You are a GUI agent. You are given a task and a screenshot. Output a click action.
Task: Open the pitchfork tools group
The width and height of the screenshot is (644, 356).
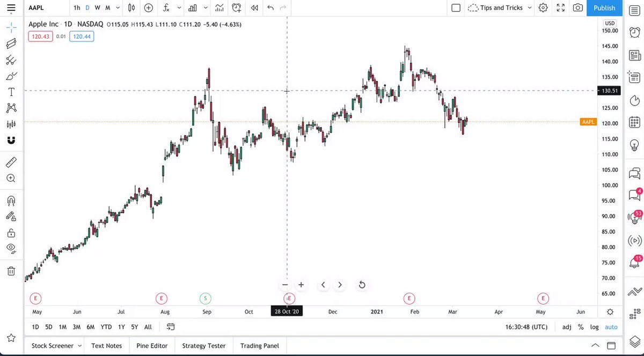click(11, 60)
